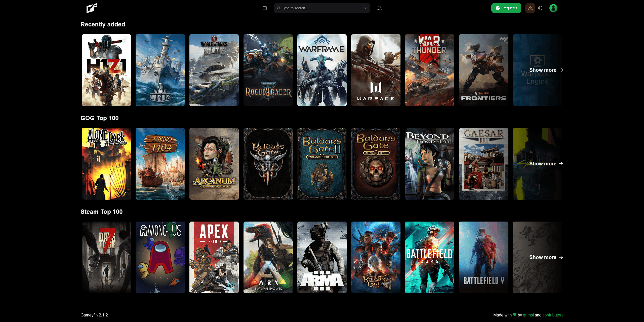Open the Battlefield 2042 game cover
The image size is (644, 322).
pyautogui.click(x=429, y=257)
